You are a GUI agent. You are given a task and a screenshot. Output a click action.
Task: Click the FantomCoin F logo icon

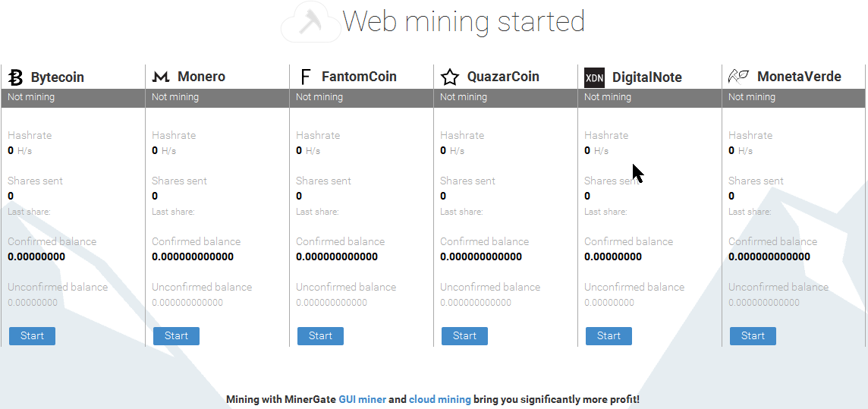pyautogui.click(x=305, y=77)
